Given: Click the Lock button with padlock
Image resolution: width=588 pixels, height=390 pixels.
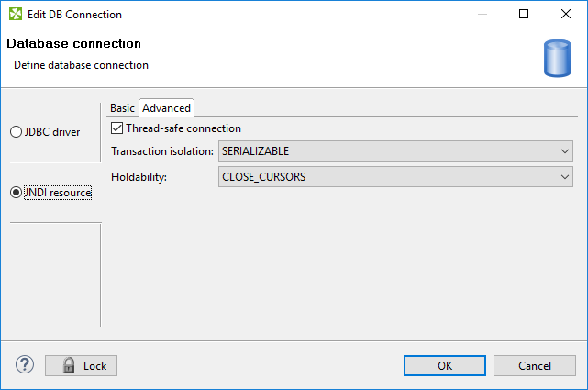Looking at the screenshot, I should point(82,365).
